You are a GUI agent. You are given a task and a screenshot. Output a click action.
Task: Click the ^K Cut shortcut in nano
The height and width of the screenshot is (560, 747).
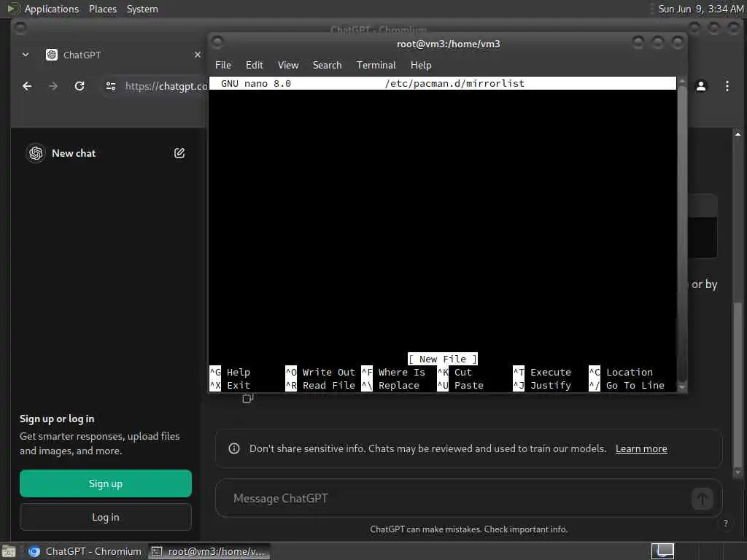454,373
